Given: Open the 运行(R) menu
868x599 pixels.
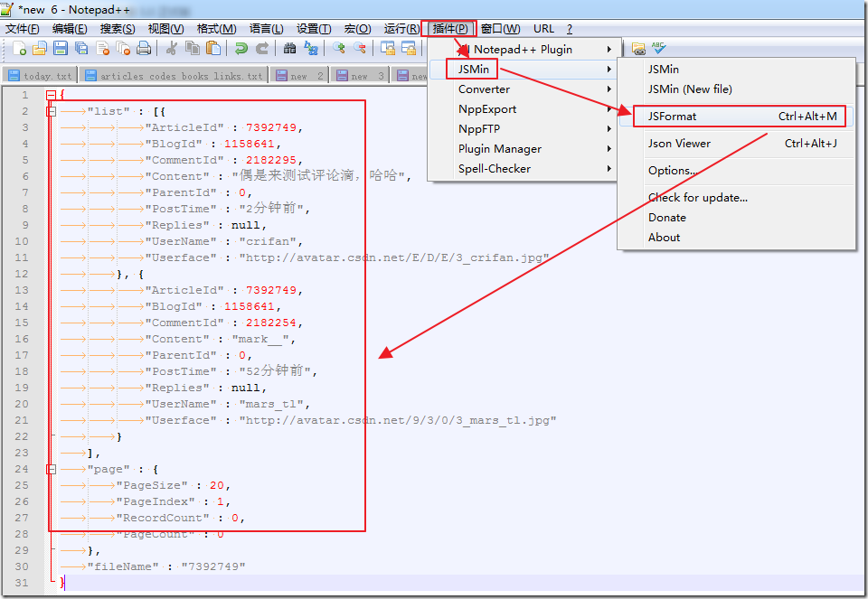Looking at the screenshot, I should 401,29.
